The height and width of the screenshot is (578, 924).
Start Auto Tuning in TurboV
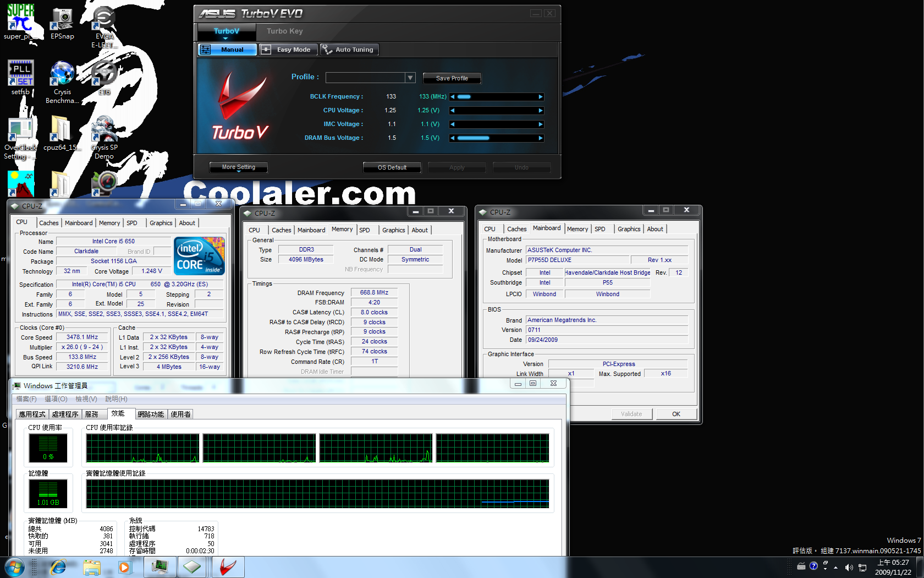coord(349,50)
